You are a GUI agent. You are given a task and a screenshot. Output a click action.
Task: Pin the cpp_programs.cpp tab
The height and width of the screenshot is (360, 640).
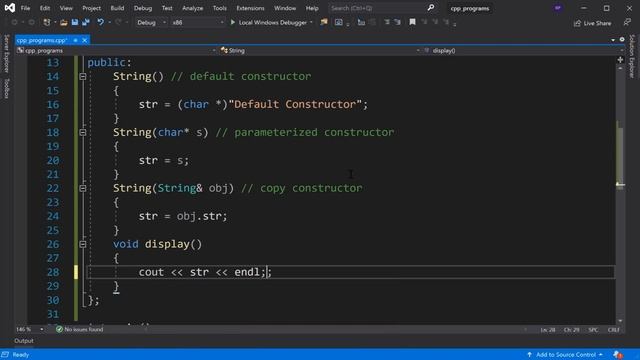pyautogui.click(x=75, y=40)
